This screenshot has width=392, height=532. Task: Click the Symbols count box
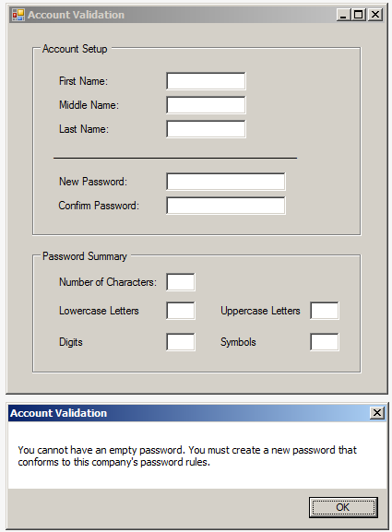tap(324, 342)
